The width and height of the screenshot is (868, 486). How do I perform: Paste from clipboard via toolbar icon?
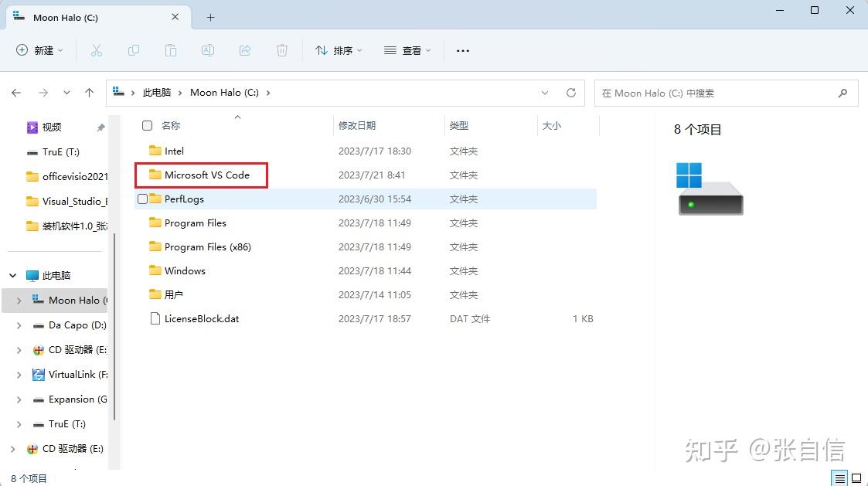click(x=170, y=50)
